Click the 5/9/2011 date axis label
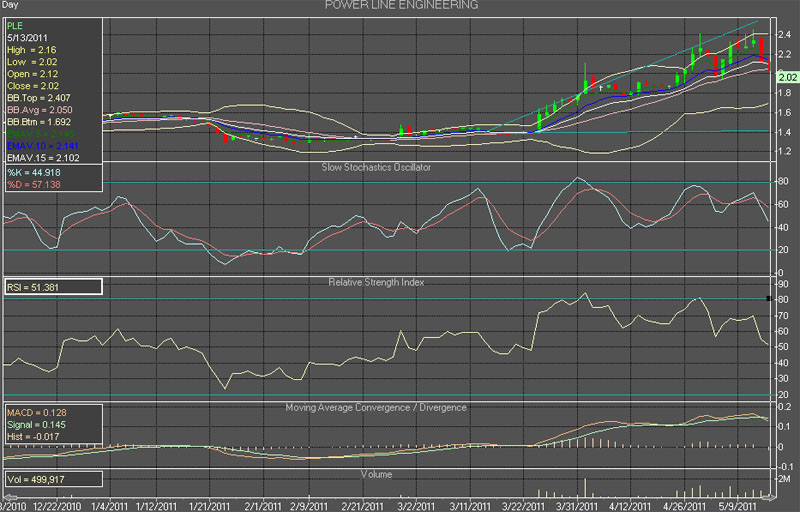 (x=738, y=506)
